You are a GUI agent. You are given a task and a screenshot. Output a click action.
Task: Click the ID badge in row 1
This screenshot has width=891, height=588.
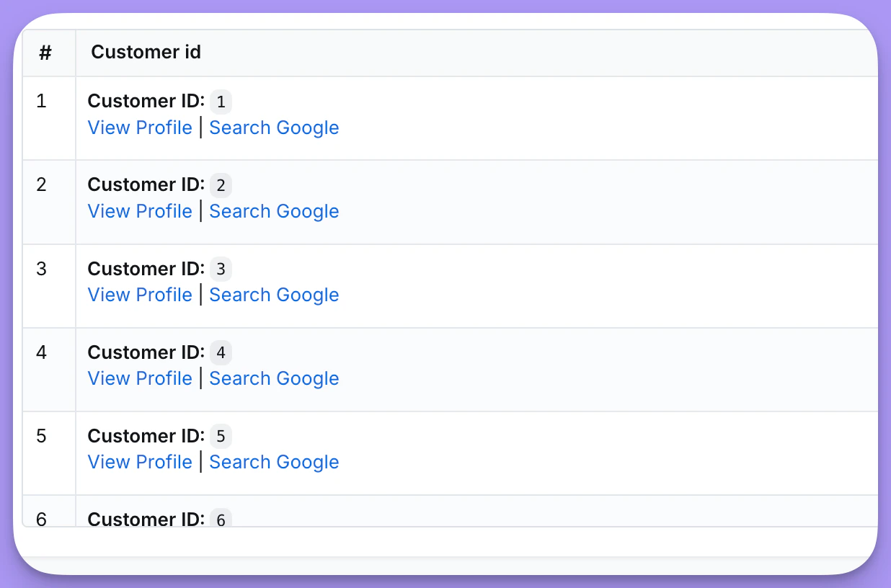coord(221,102)
